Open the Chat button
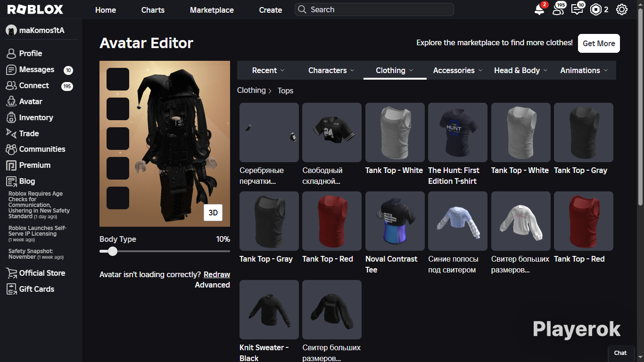Viewport: 644px width, 362px height. 620,353
